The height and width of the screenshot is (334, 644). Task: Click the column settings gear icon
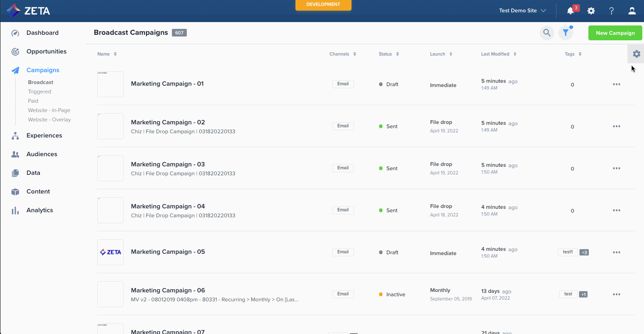(636, 54)
